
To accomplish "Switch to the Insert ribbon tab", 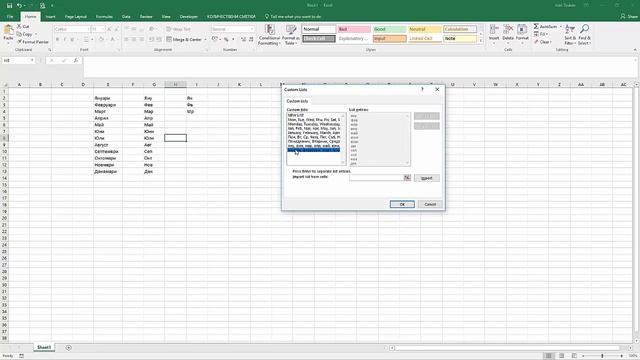I will click(x=50, y=17).
